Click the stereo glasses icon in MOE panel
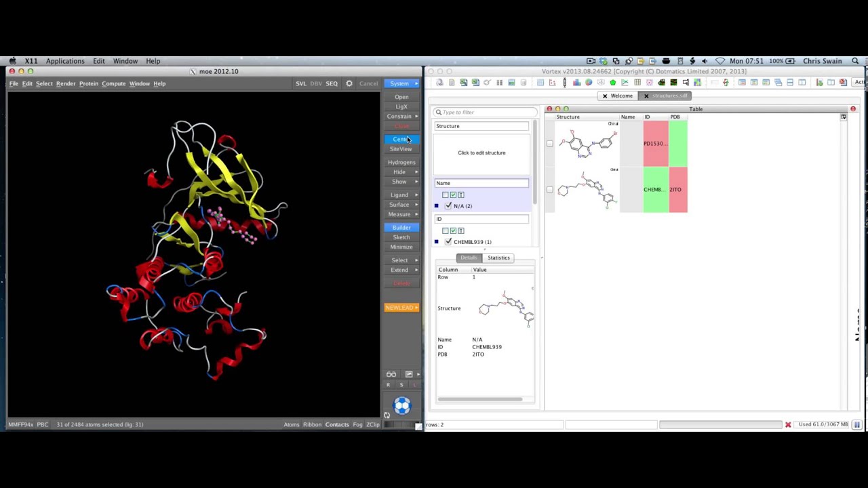This screenshot has width=868, height=488. 391,374
